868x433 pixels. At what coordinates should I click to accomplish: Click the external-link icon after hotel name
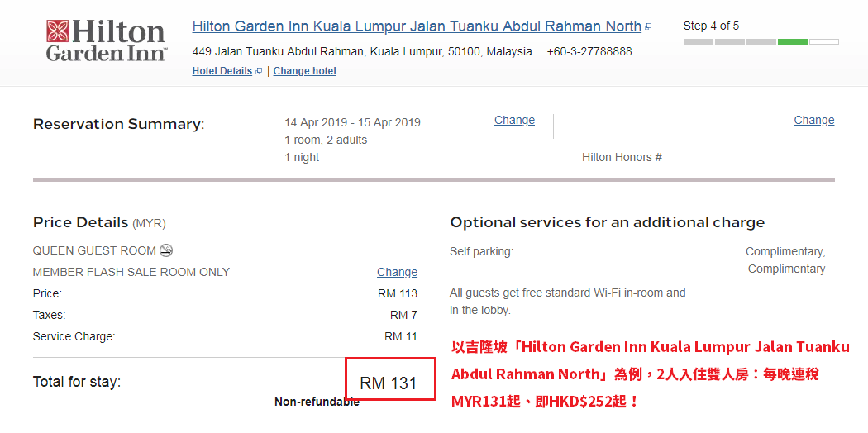click(x=648, y=26)
